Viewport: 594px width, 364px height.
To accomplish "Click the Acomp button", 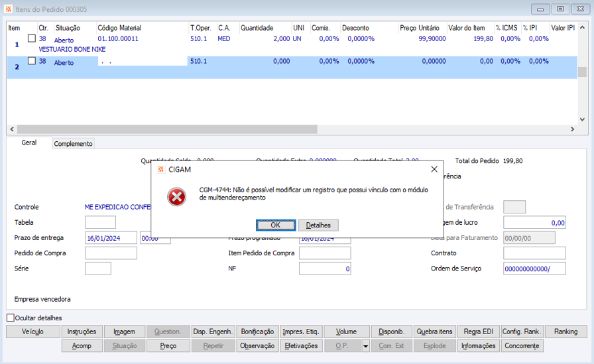I will [x=82, y=346].
